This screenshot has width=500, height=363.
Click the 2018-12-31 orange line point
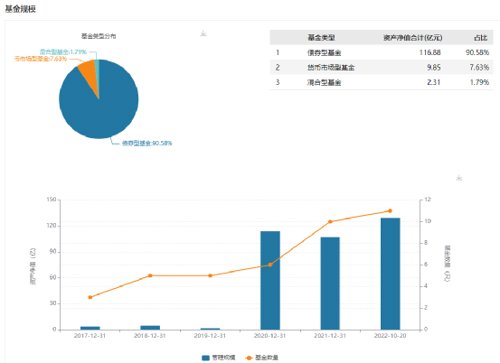tap(150, 275)
